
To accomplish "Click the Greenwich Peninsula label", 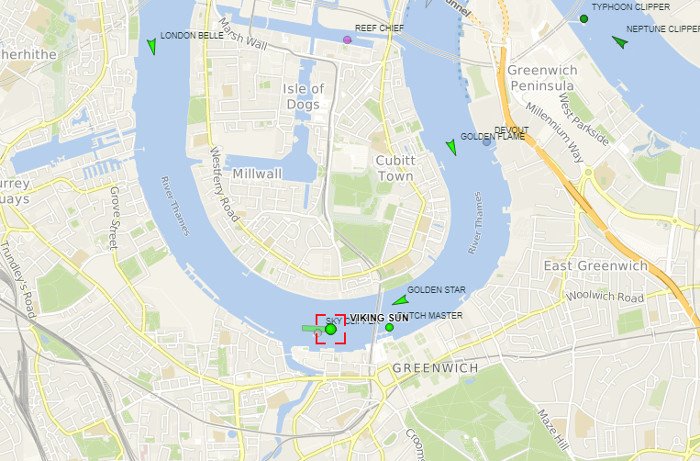I will (x=542, y=78).
